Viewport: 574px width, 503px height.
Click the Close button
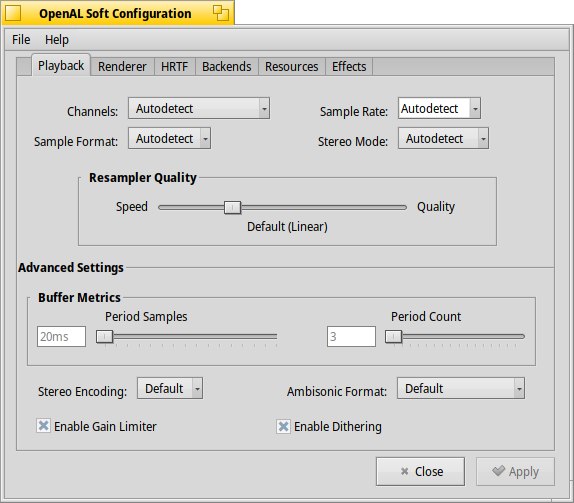pyautogui.click(x=420, y=472)
